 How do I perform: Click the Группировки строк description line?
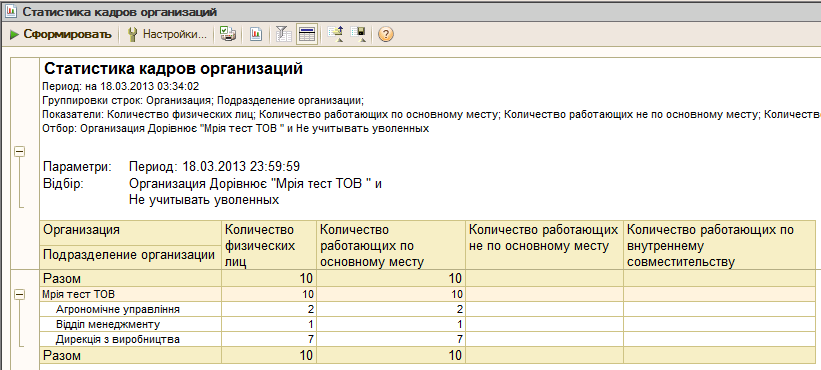203,100
